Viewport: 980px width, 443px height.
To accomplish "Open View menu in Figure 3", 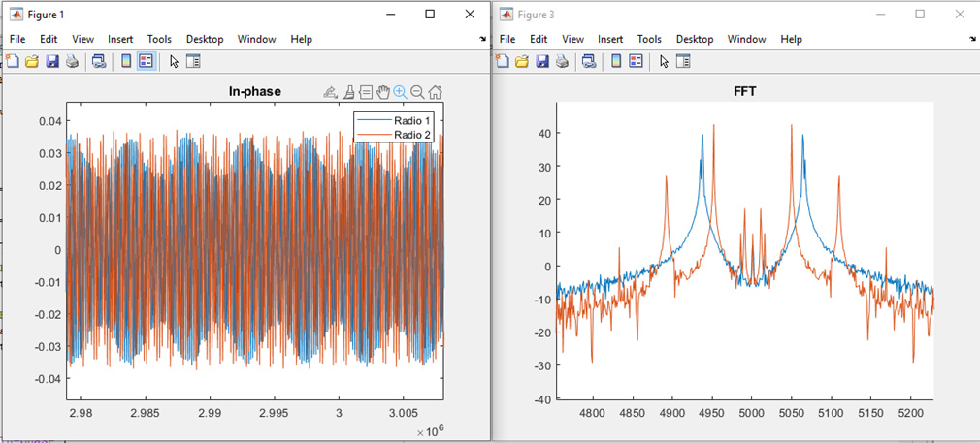I will (572, 39).
